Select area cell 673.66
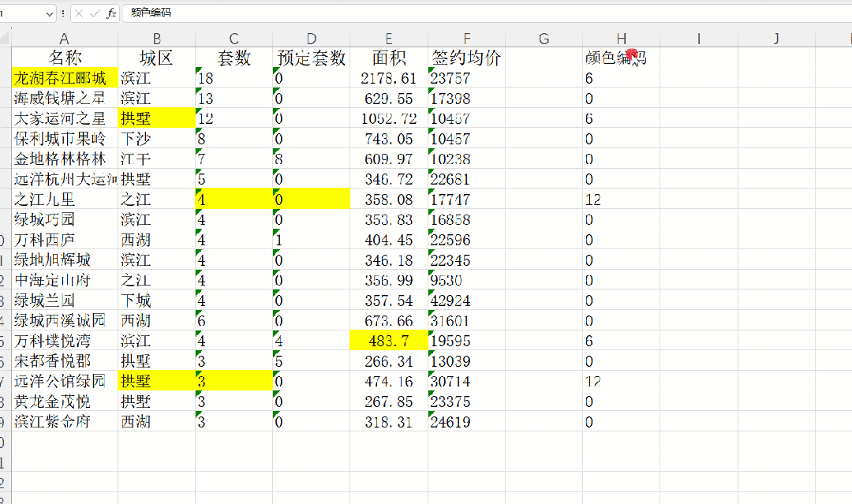This screenshot has width=852, height=504. [389, 320]
